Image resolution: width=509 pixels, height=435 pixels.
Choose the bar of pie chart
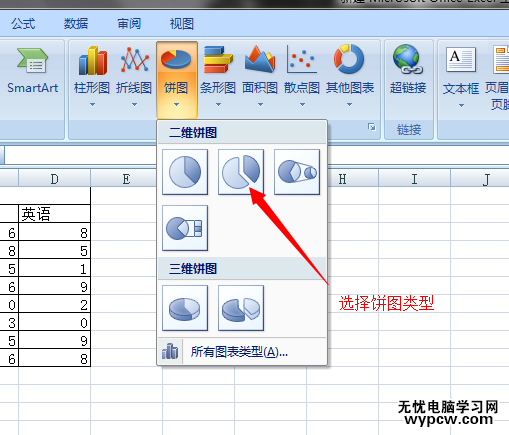click(x=185, y=228)
